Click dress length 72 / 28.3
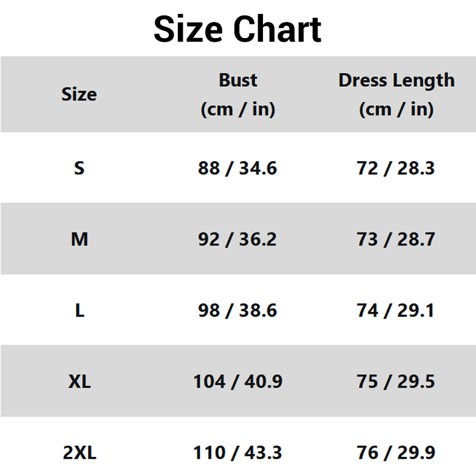The height and width of the screenshot is (476, 476). [396, 168]
